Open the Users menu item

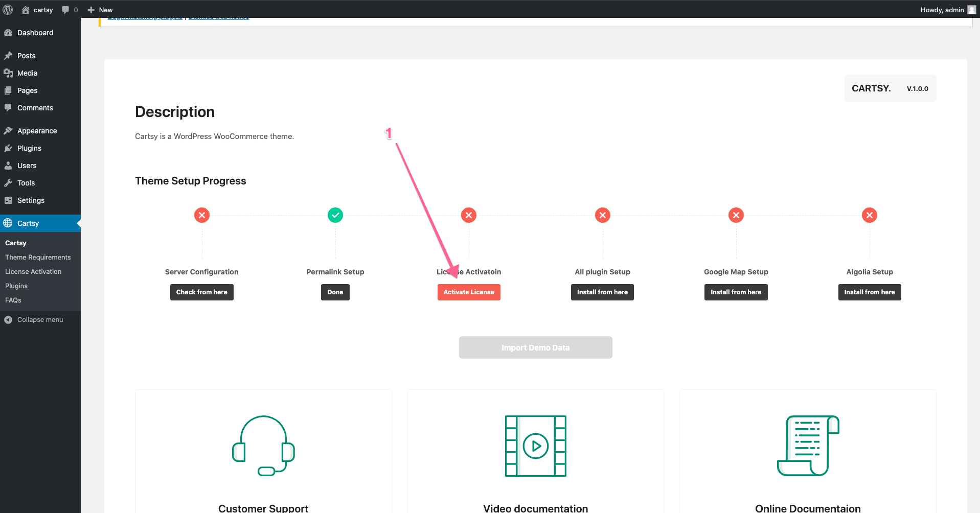(40, 166)
